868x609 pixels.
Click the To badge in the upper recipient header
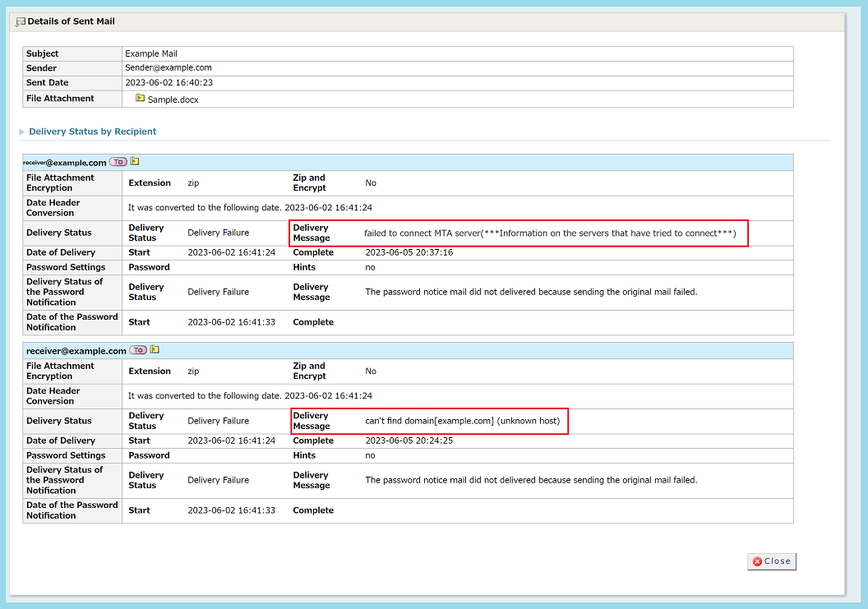pos(118,162)
